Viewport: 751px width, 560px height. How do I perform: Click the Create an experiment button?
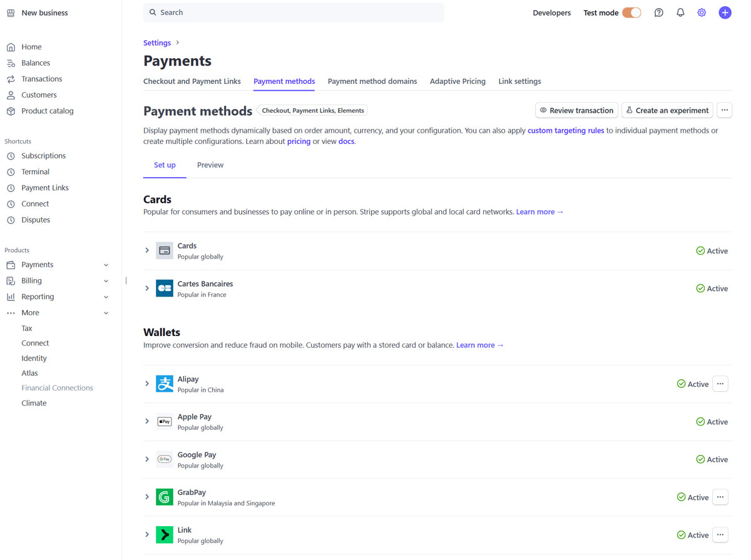click(x=667, y=110)
